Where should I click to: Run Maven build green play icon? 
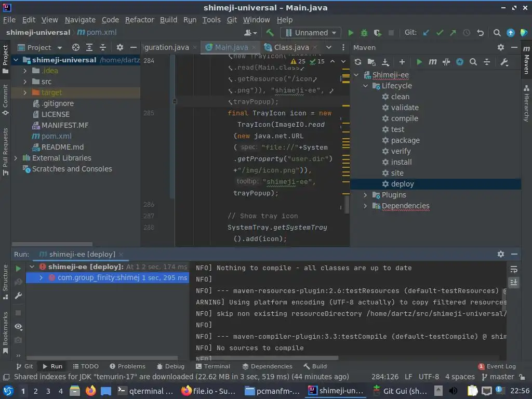pos(419,62)
